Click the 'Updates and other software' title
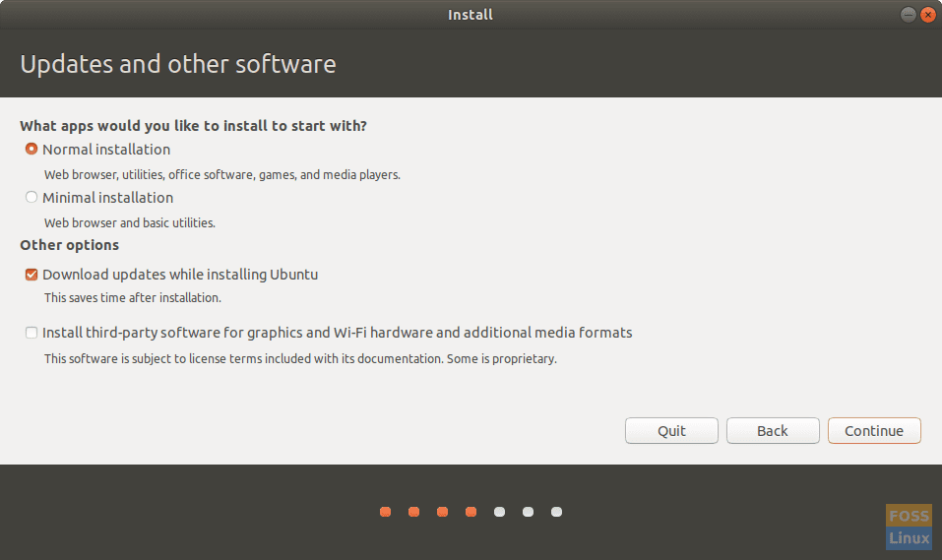The width and height of the screenshot is (942, 560). coord(178,64)
